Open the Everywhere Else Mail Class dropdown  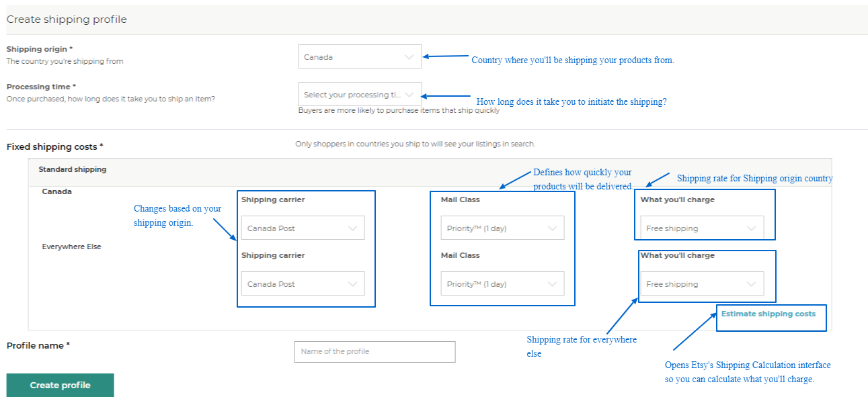pyautogui.click(x=502, y=283)
